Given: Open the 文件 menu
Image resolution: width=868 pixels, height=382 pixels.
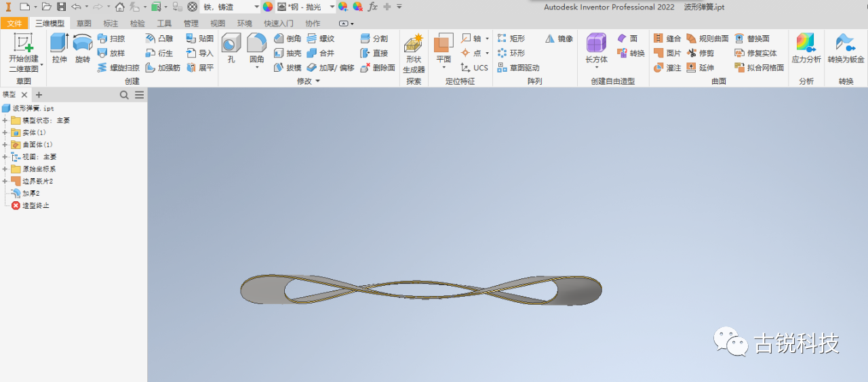Looking at the screenshot, I should click(15, 23).
